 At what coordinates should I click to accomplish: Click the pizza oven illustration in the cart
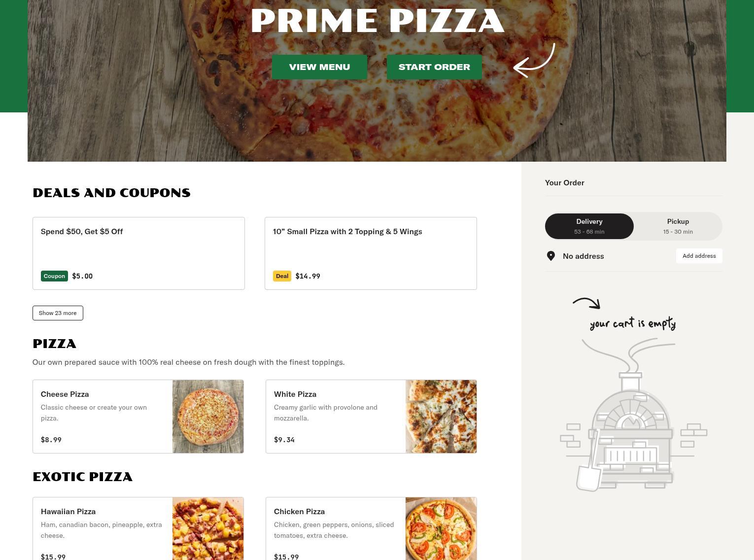tap(633, 415)
